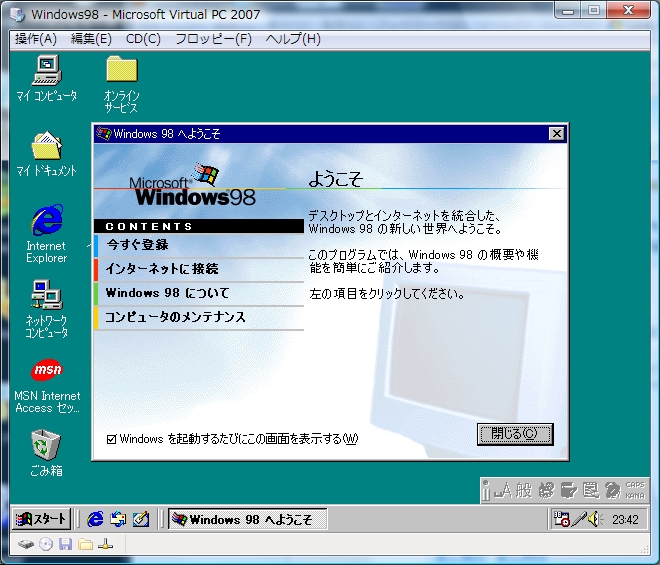This screenshot has width=660, height=565.
Task: Minimize the Virtual PC window
Action: (x=568, y=11)
